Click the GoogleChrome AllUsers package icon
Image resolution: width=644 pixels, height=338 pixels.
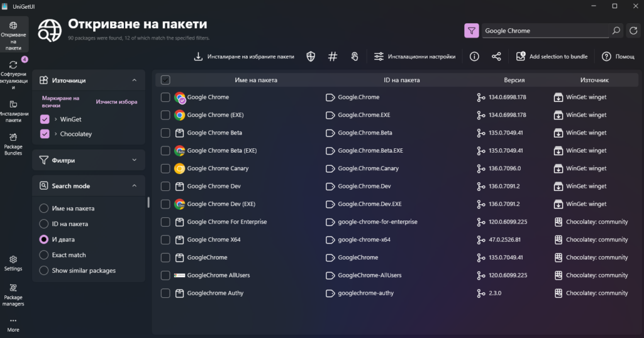(x=179, y=275)
